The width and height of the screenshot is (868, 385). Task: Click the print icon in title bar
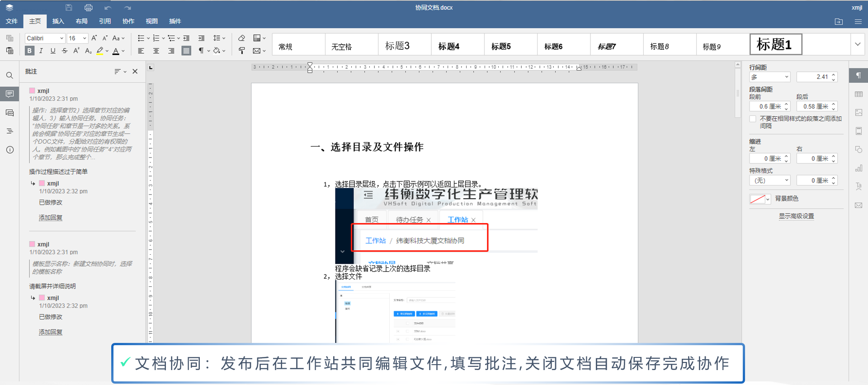(x=89, y=8)
